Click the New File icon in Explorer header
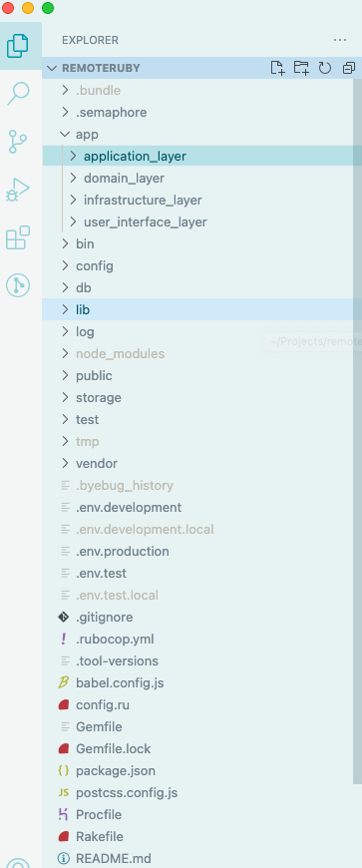This screenshot has width=362, height=868. click(x=277, y=68)
